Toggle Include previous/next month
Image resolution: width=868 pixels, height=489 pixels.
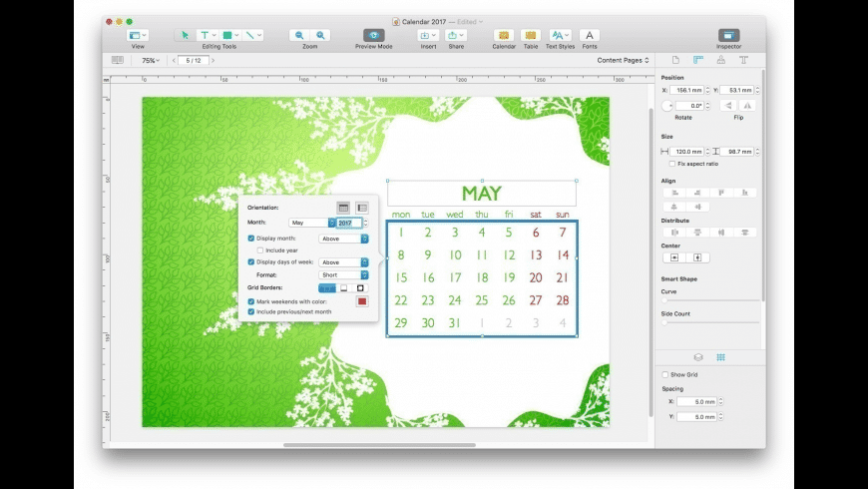[250, 311]
